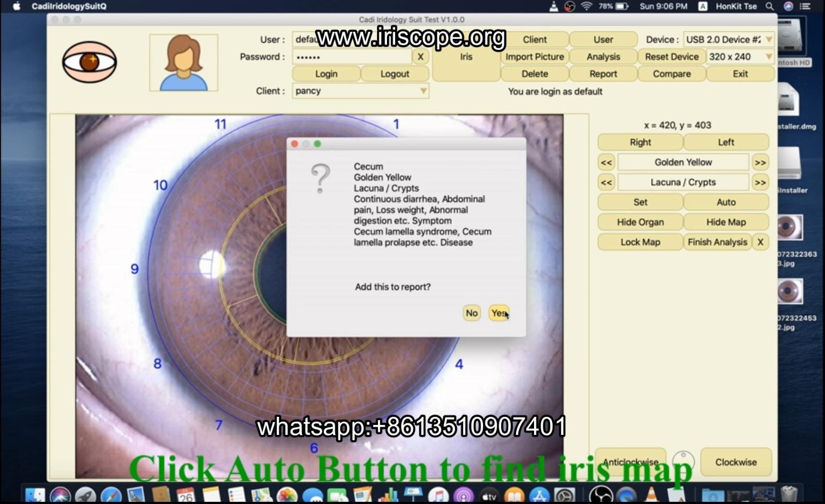Viewport: 825px width, 504px height.
Task: Click the Report button
Action: [x=603, y=74]
